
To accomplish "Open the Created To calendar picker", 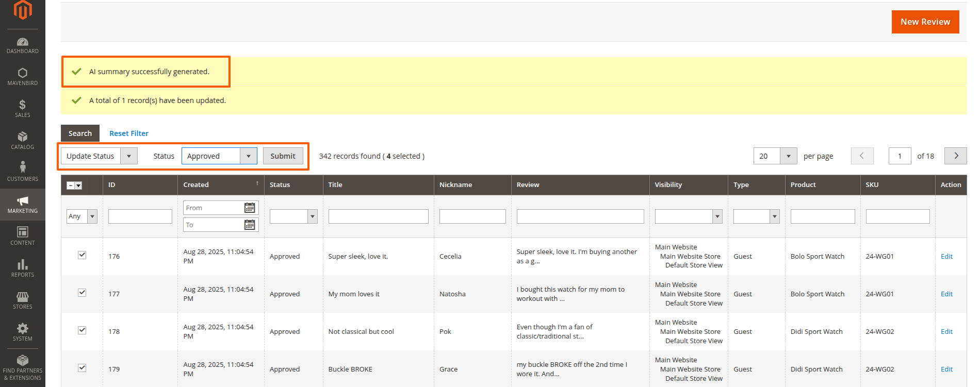I will (250, 225).
